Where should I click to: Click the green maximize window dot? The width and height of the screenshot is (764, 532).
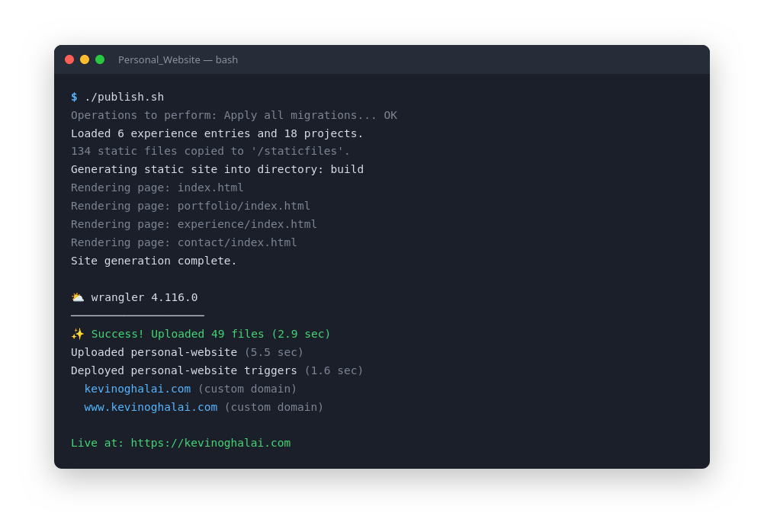100,59
